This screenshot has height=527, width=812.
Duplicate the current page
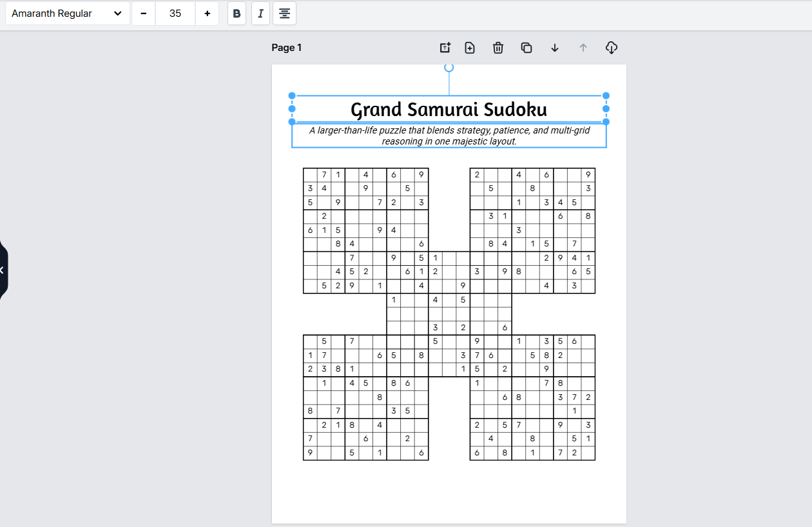pos(527,48)
